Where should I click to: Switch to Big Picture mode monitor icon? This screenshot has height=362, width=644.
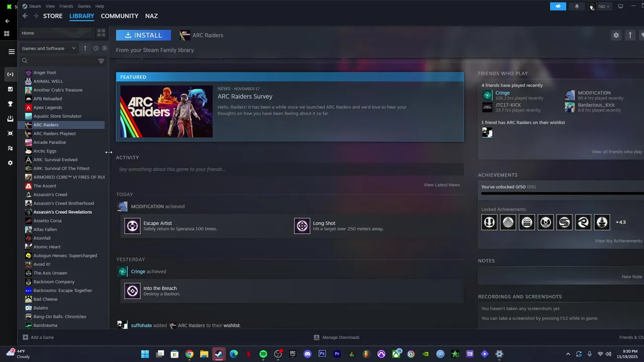click(620, 6)
